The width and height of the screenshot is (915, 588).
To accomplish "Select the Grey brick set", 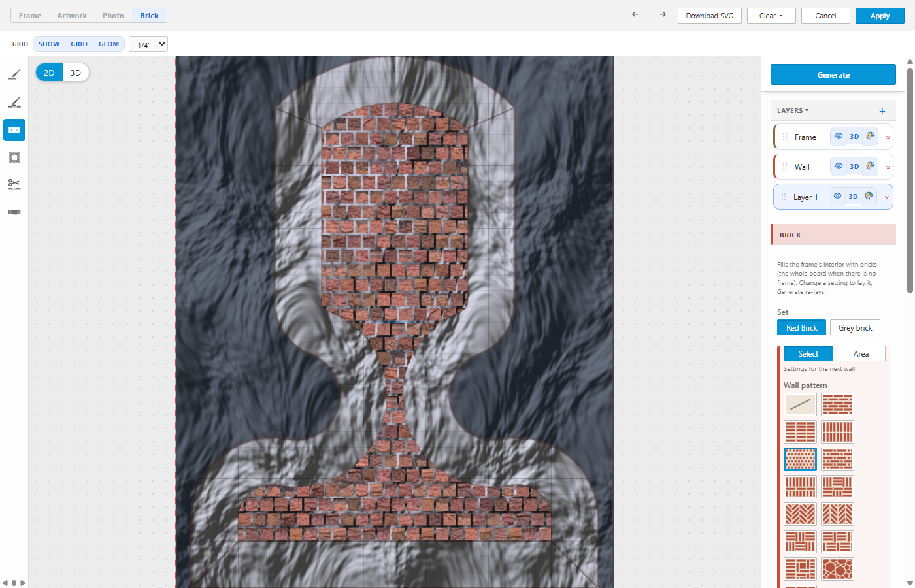I will 855,327.
